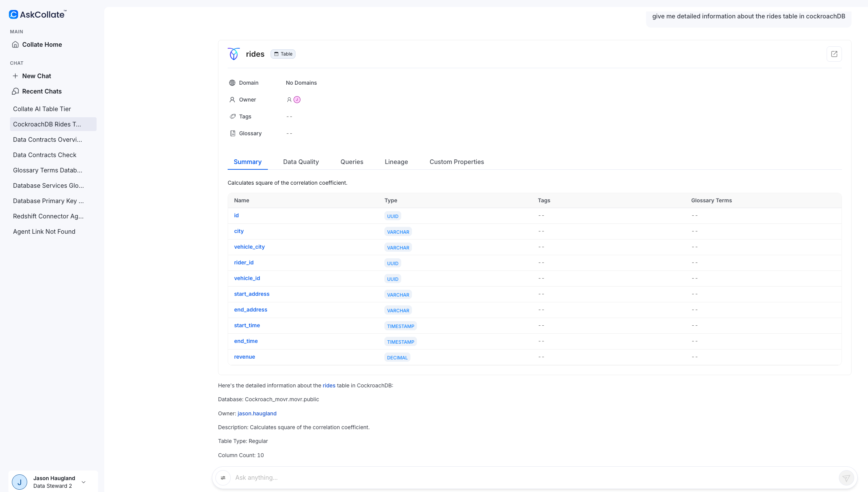
Task: Click the owner avatar J icon
Action: tap(297, 100)
